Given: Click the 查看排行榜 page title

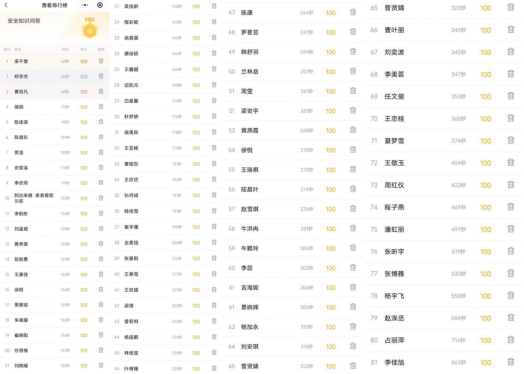Looking at the screenshot, I should point(54,5).
